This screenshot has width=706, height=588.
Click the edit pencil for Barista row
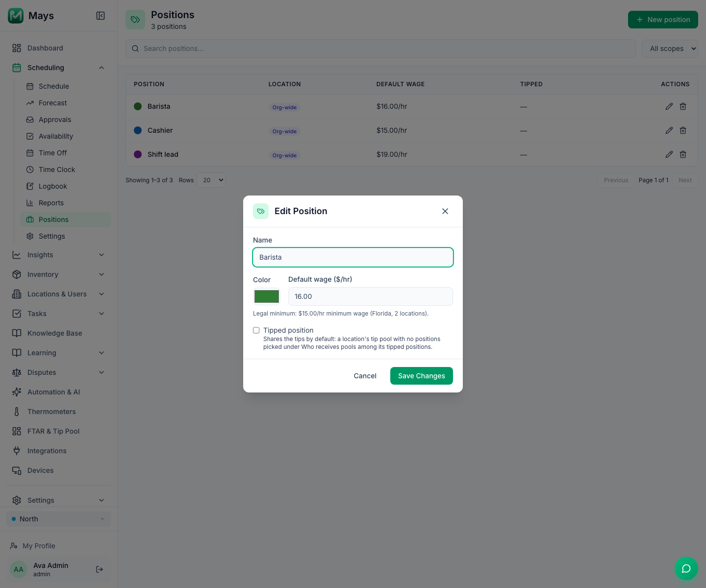click(x=669, y=106)
